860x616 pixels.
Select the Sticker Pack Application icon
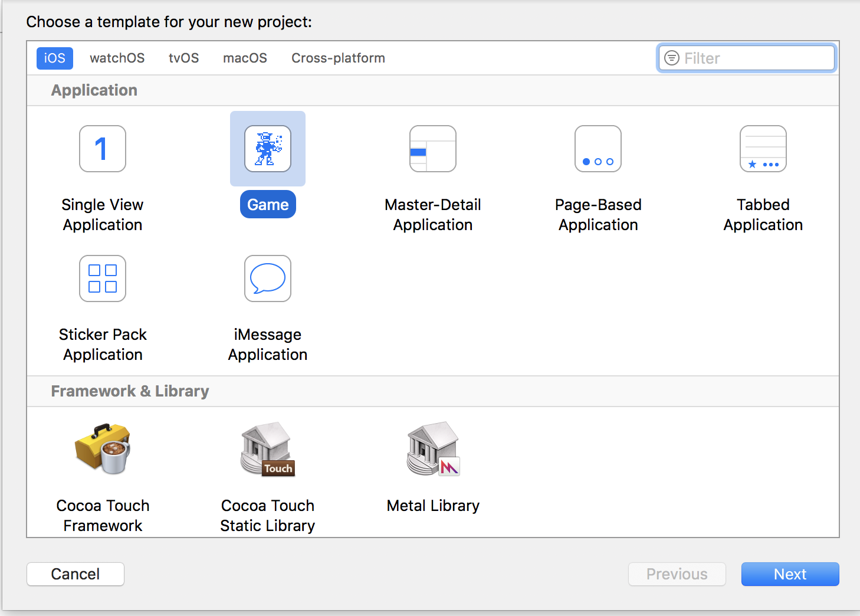[103, 278]
